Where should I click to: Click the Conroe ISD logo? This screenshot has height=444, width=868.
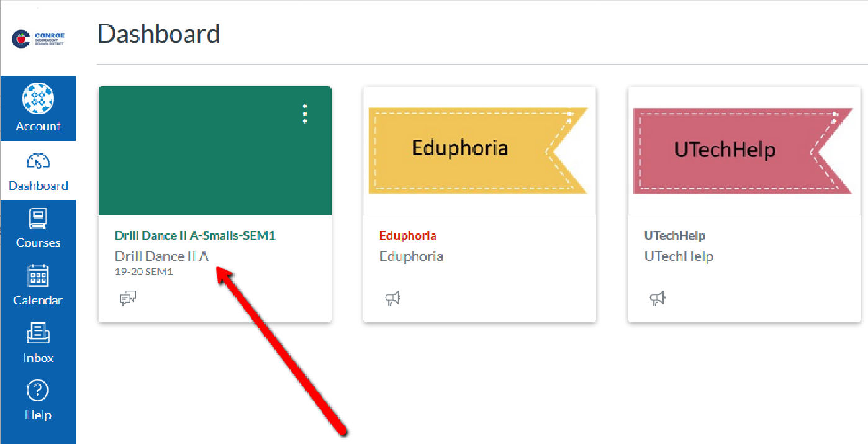38,40
